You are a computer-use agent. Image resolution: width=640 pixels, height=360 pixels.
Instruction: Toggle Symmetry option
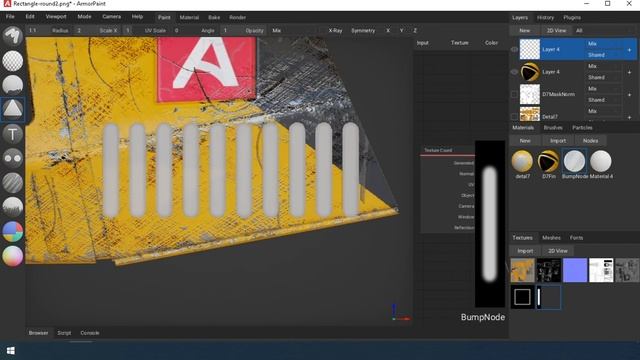[x=363, y=31]
